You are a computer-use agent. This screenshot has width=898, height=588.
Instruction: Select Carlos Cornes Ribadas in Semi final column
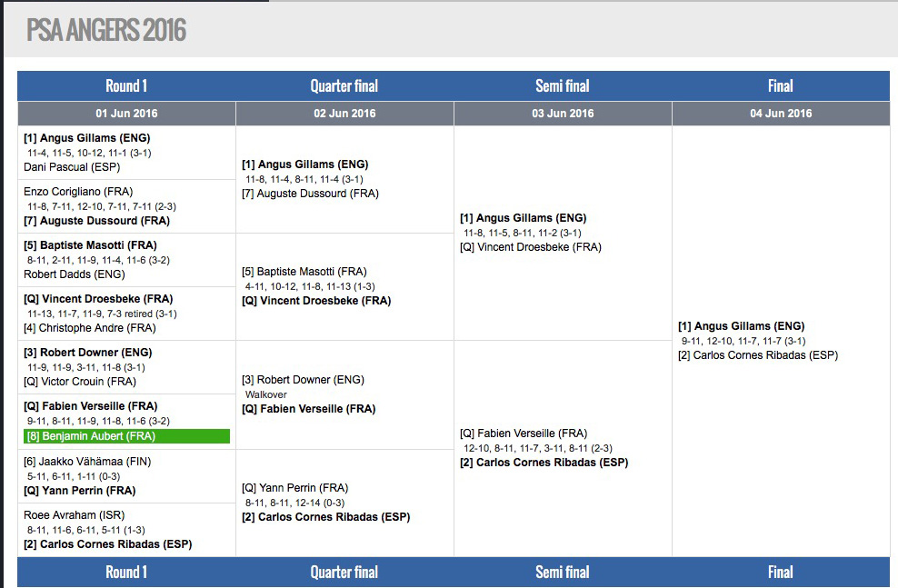(x=544, y=463)
